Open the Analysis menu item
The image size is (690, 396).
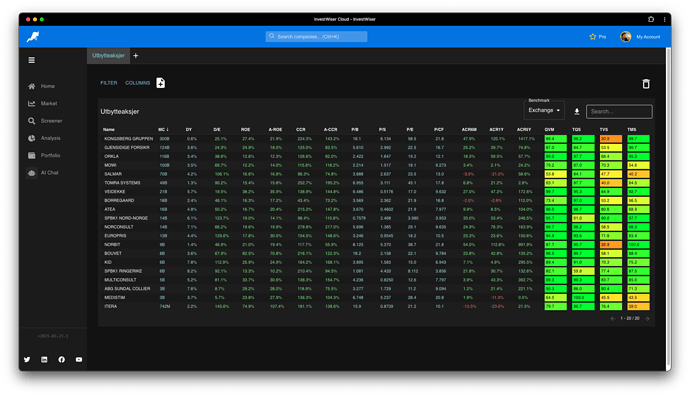(x=51, y=138)
